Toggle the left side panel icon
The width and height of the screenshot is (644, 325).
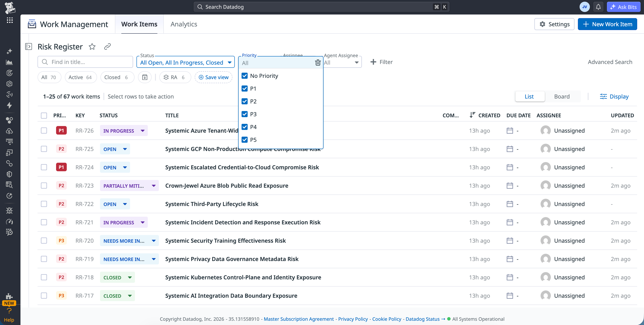point(29,46)
